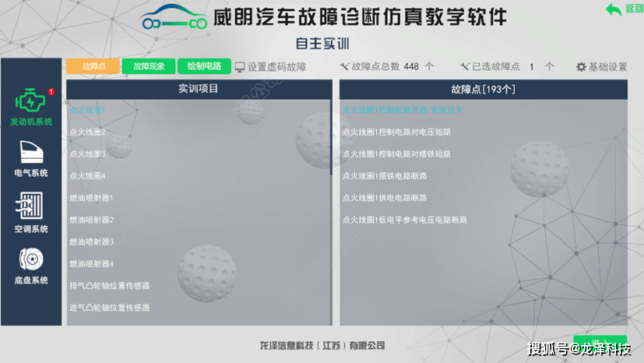This screenshot has width=644, height=363.
Task: Open the 发动机系统 engine icon
Action: 30,100
